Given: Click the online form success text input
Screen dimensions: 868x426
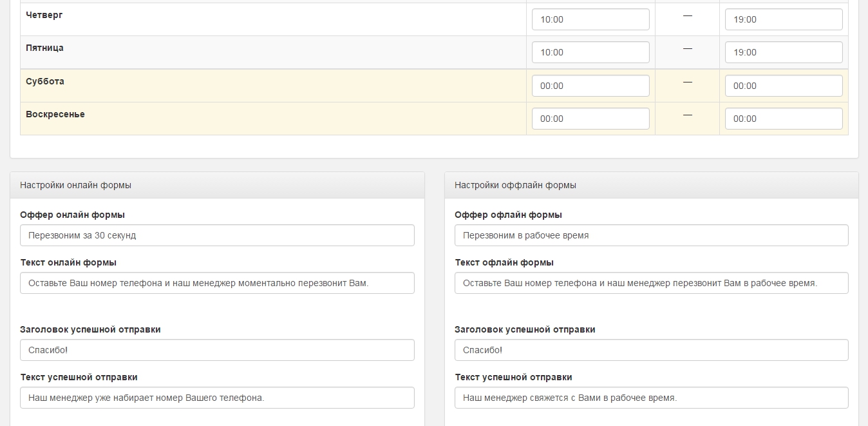Looking at the screenshot, I should tap(217, 398).
